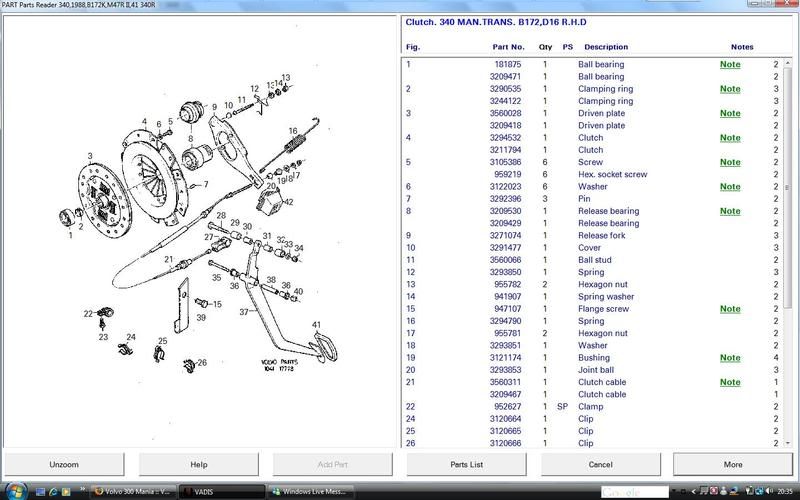800x500 pixels.
Task: Click the parts list scrollbar thumb
Action: tap(787, 188)
